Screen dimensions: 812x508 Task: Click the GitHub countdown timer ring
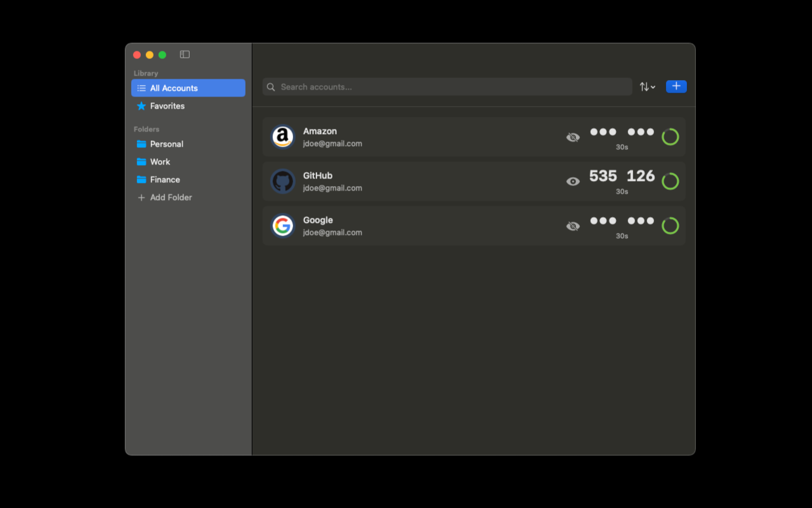click(x=671, y=181)
